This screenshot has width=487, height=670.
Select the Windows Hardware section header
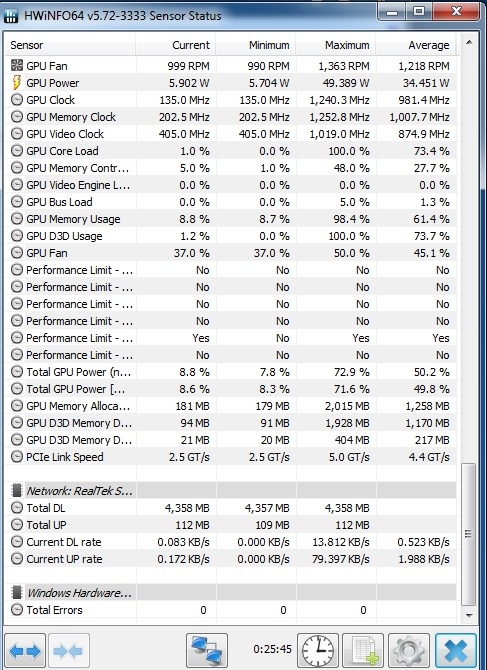click(231, 593)
